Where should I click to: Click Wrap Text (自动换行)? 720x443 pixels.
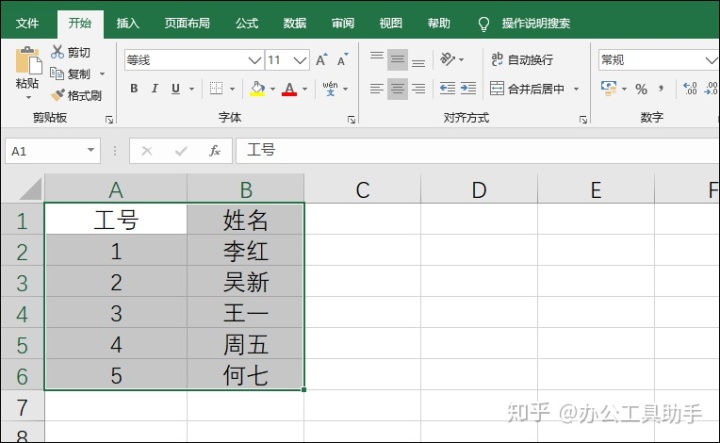[522, 59]
